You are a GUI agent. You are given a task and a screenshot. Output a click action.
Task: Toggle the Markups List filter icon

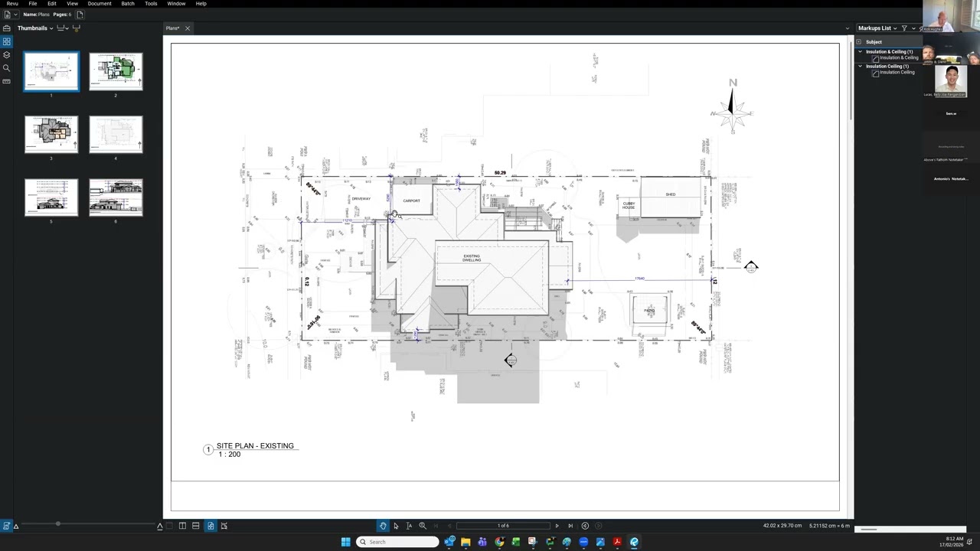click(x=904, y=28)
